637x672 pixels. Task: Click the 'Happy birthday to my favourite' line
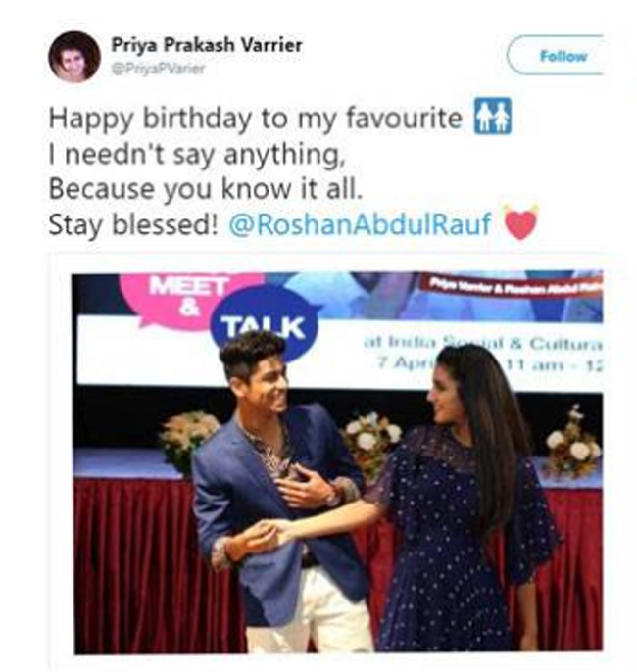point(256,118)
